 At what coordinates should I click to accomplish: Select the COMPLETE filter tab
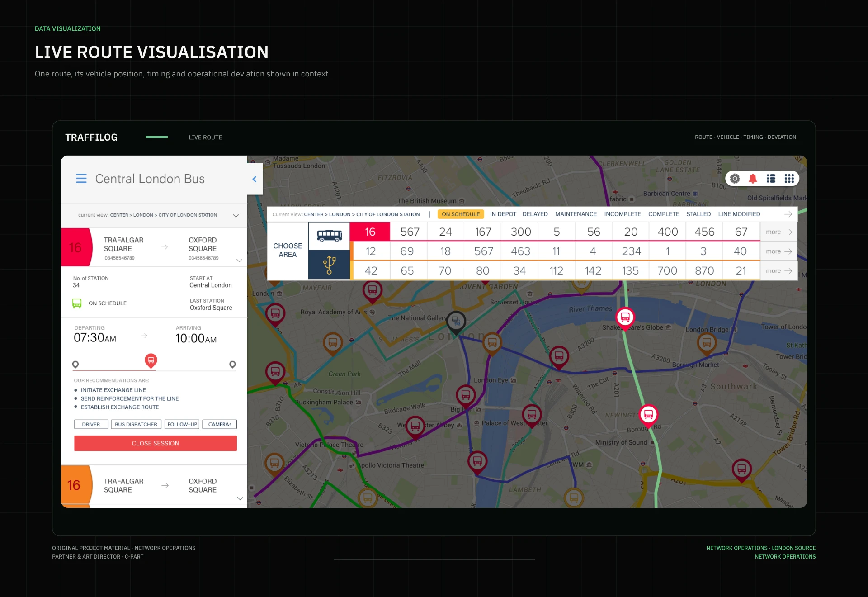coord(664,214)
